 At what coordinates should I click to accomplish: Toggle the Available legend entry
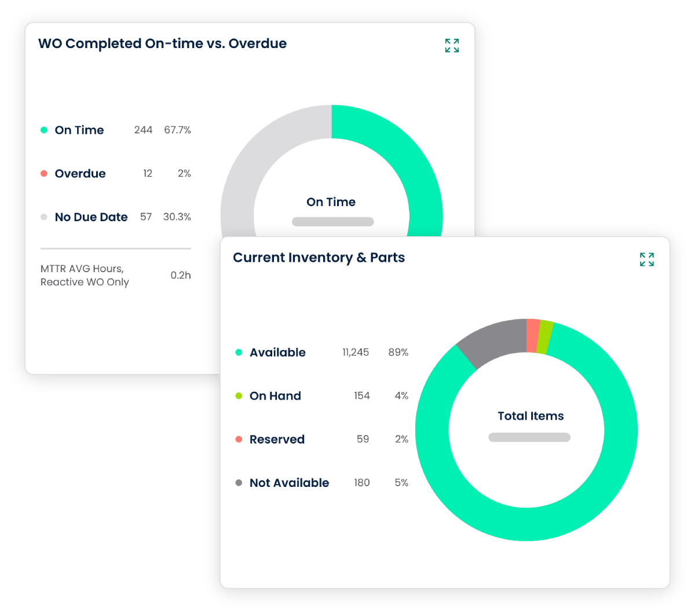277,352
